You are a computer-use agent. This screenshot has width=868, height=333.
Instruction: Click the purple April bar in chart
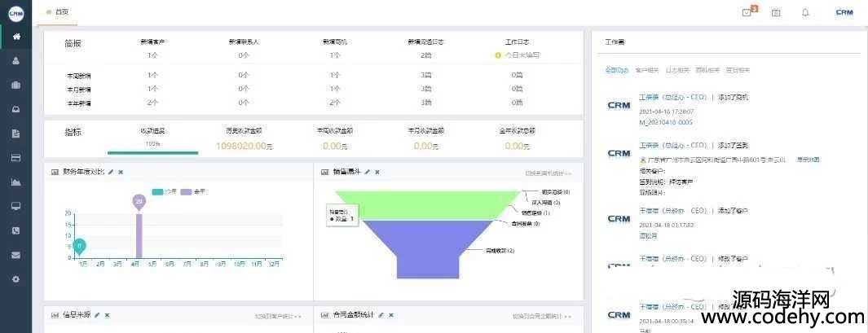coord(139,235)
